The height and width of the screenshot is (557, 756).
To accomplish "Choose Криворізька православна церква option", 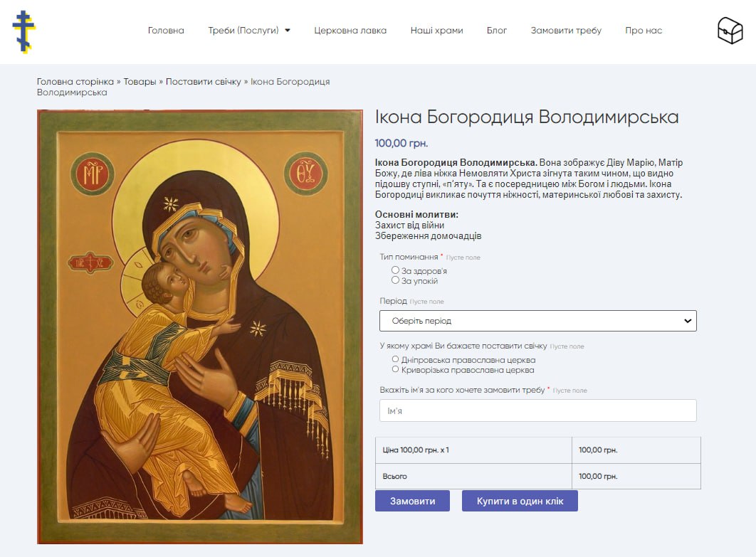I will (x=396, y=370).
